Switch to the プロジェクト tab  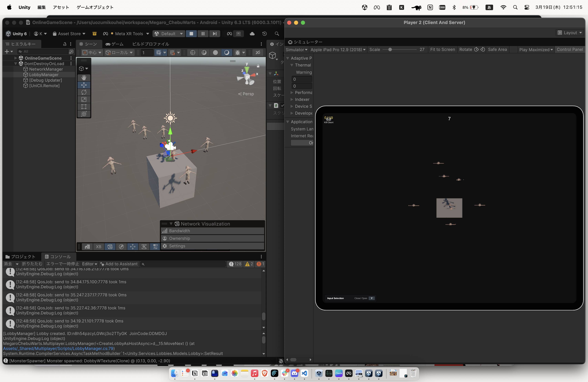pyautogui.click(x=21, y=257)
